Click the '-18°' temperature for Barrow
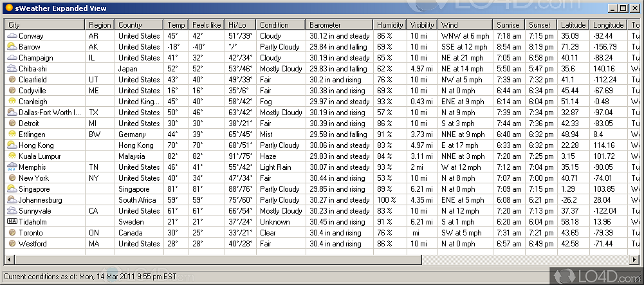Viewport: 644px width, 285px height. tap(173, 47)
